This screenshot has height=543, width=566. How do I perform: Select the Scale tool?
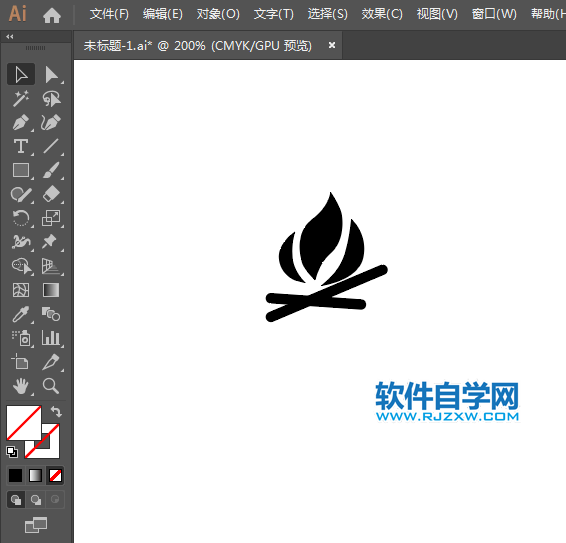tap(51, 218)
